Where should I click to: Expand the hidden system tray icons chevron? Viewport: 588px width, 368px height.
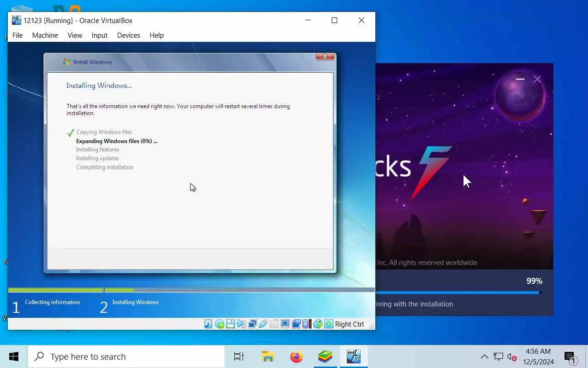(484, 356)
